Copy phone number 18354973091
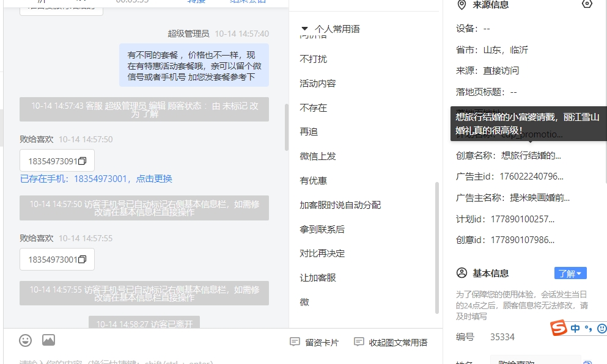The image size is (607, 364). 82,161
